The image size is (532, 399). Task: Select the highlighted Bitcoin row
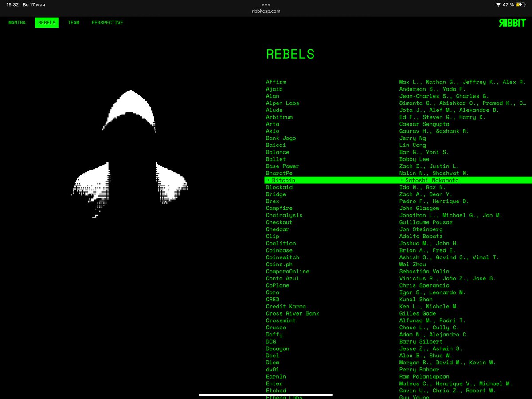[x=398, y=180]
